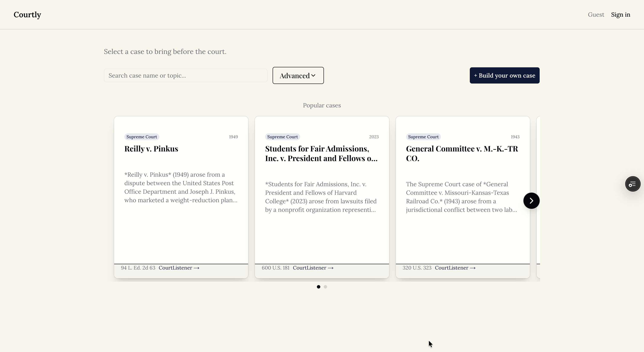Open the floating checklist widget icon
This screenshot has height=352, width=644.
[x=632, y=184]
